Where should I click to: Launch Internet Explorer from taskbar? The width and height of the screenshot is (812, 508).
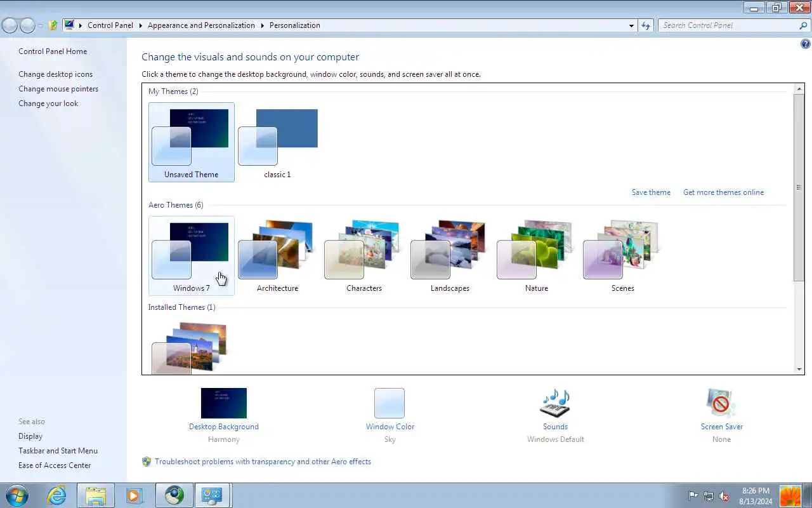(56, 495)
